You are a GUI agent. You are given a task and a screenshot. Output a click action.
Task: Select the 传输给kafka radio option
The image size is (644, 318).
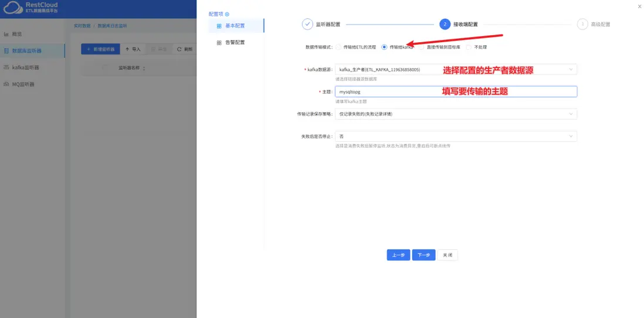[x=384, y=48]
